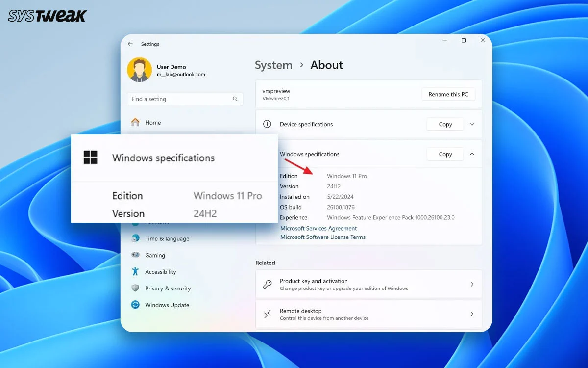Click the Rename this PC button
This screenshot has height=368, width=588.
click(x=448, y=94)
